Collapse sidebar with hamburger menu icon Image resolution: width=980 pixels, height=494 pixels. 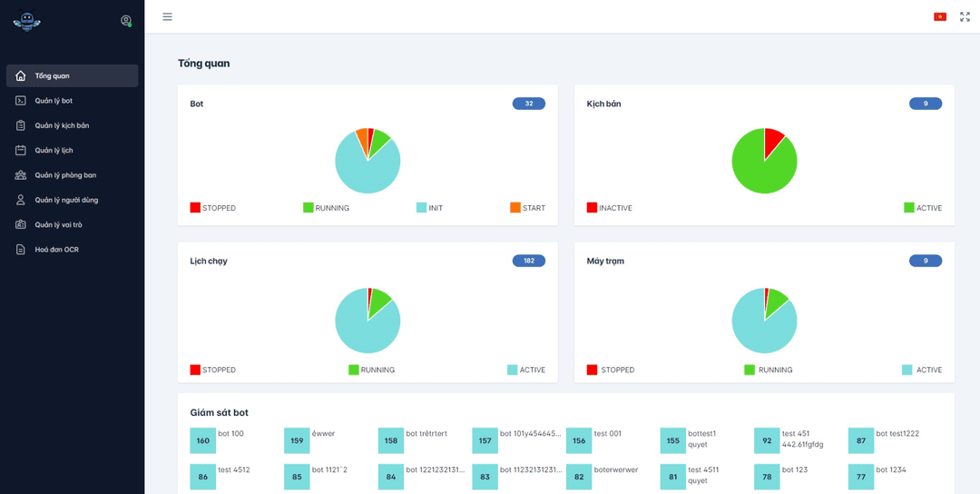(x=167, y=16)
